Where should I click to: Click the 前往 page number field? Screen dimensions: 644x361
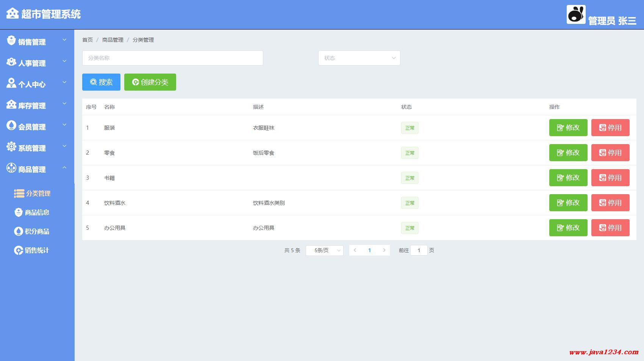click(419, 250)
